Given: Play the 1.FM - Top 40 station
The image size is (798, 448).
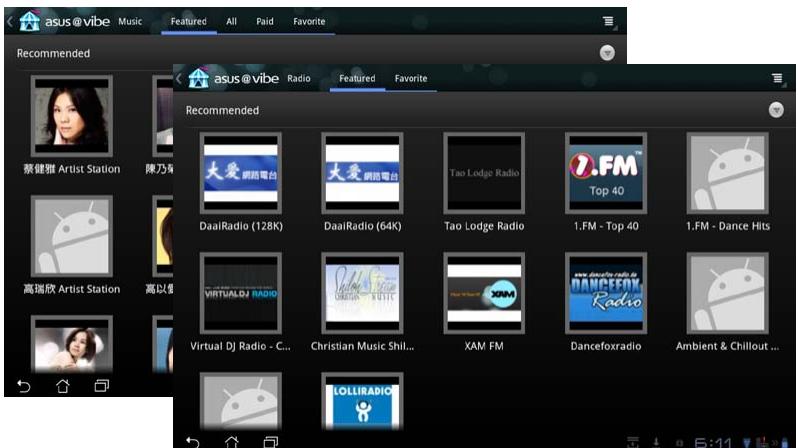Looking at the screenshot, I should pos(606,173).
